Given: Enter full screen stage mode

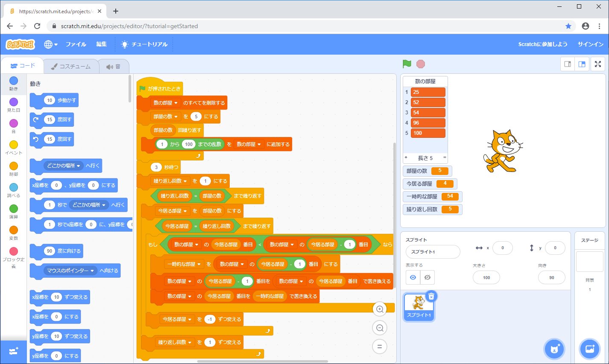Looking at the screenshot, I should [x=598, y=64].
